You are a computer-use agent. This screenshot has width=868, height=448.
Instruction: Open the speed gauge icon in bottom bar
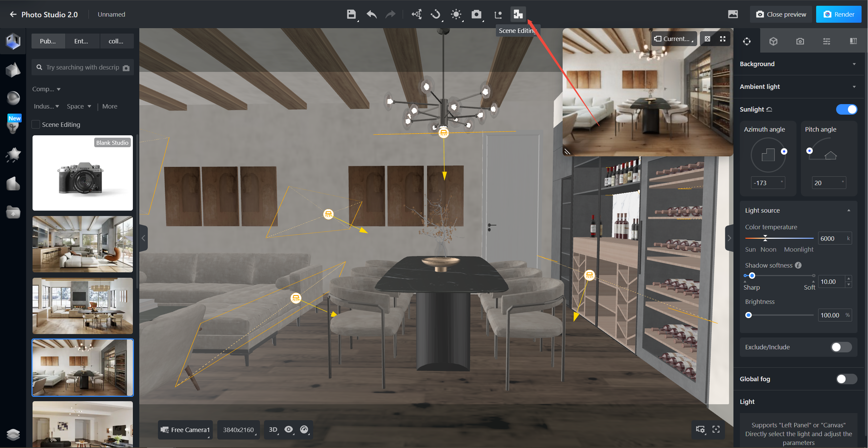[304, 430]
